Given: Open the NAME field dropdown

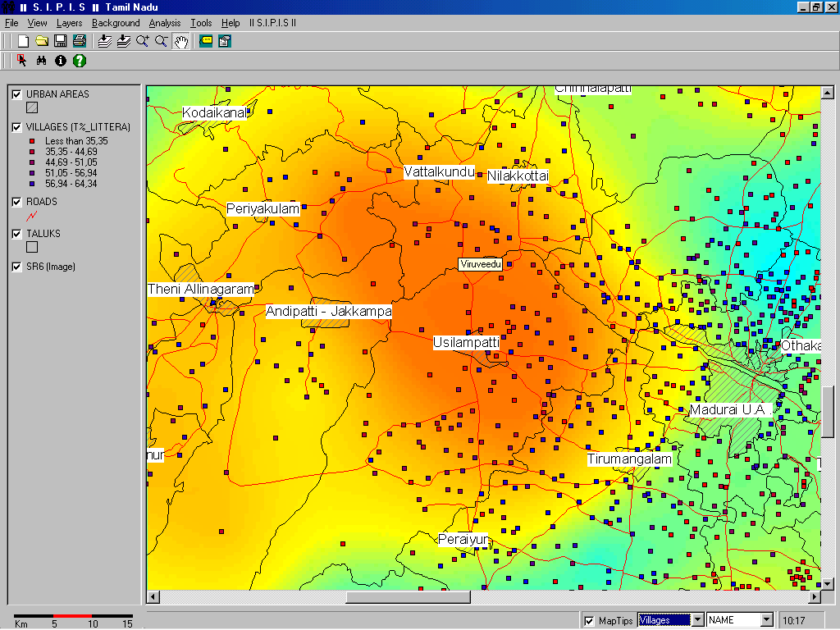Looking at the screenshot, I should point(766,620).
